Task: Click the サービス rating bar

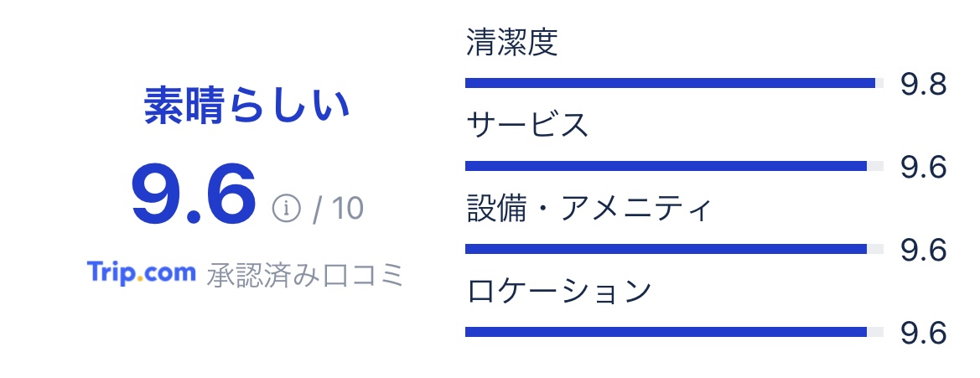Action: (x=674, y=166)
